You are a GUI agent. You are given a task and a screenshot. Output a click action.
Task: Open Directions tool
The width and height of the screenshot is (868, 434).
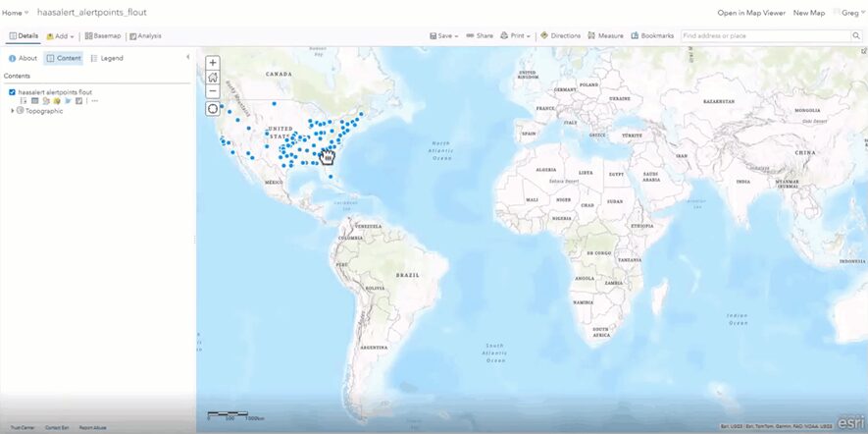pos(560,35)
